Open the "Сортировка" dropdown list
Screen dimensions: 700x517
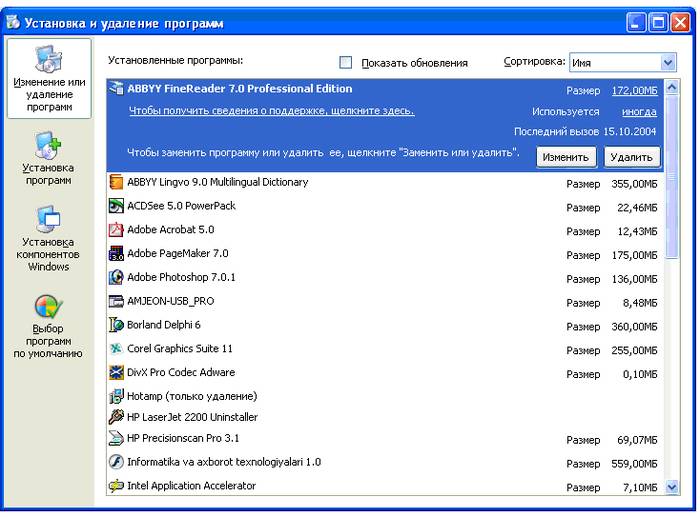[667, 62]
